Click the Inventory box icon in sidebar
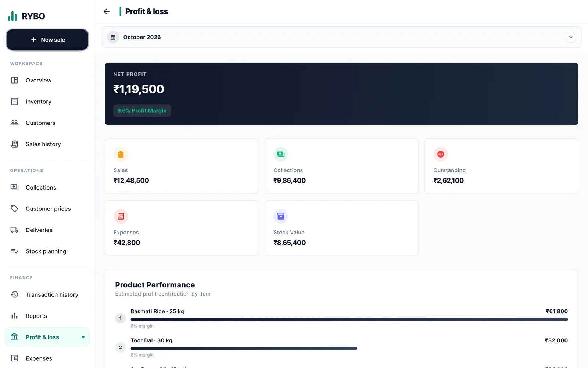The image size is (588, 368). [15, 102]
